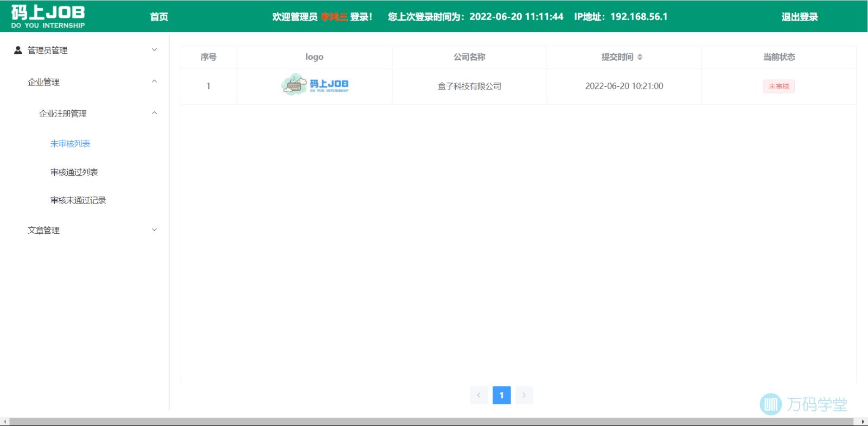
Task: Open the 盒子科技有限公司 logo thumbnail
Action: [315, 85]
